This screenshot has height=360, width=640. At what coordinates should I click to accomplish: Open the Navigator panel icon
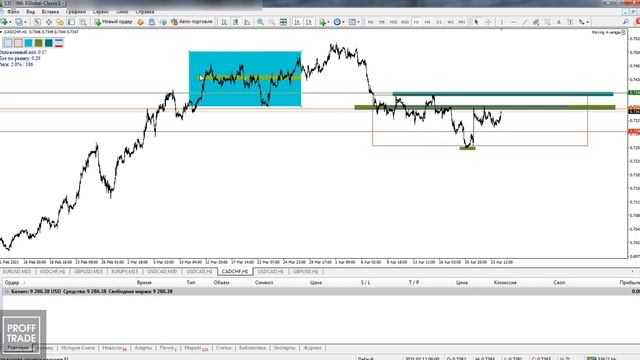60,22
